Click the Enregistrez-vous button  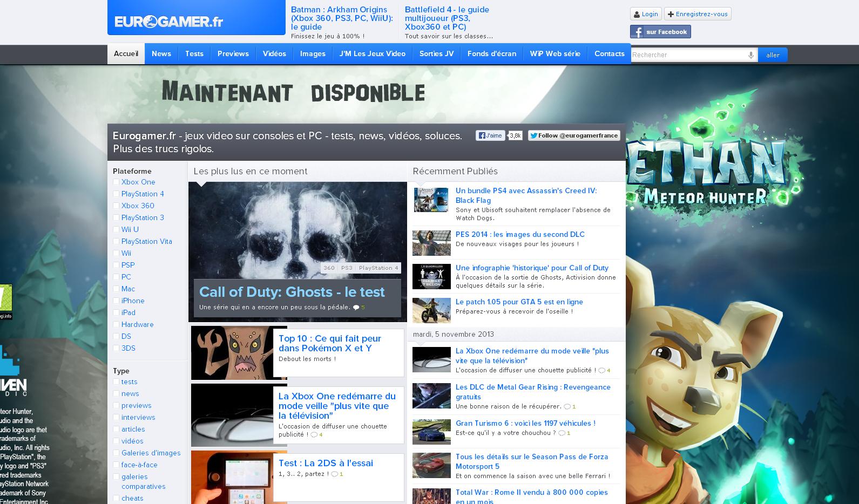pos(698,14)
